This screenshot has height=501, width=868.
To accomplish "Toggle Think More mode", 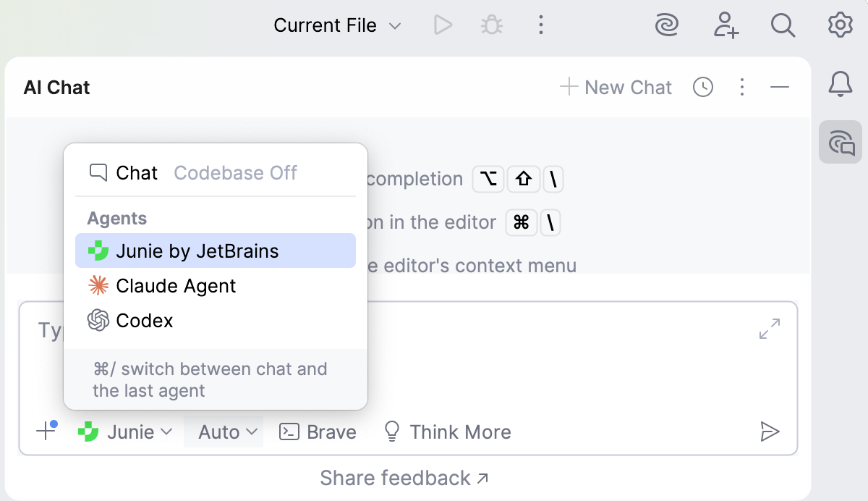I will pos(447,432).
